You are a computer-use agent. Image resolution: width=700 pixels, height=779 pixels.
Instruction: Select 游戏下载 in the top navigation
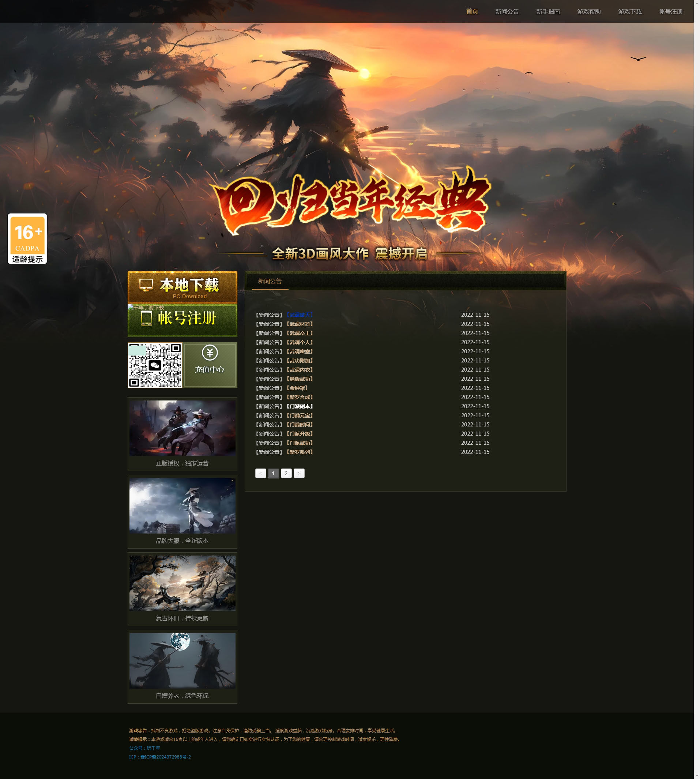[630, 12]
